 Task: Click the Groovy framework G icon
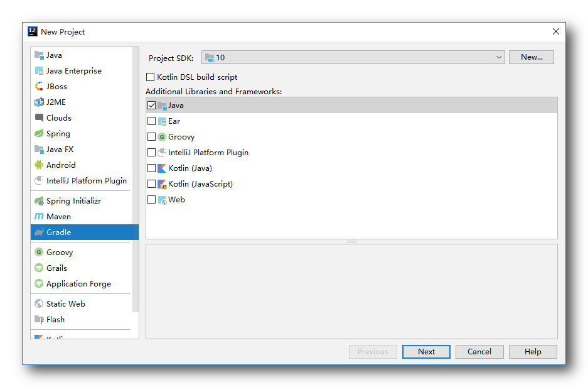click(162, 137)
